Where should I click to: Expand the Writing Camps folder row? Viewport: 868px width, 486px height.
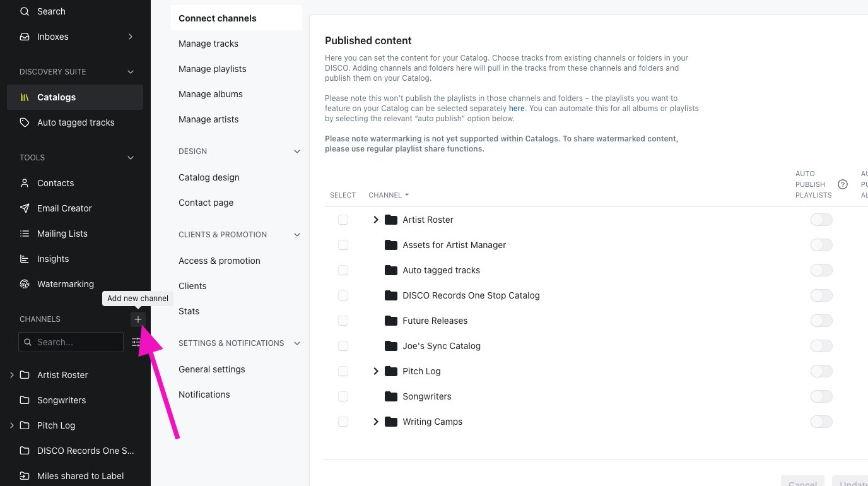376,422
